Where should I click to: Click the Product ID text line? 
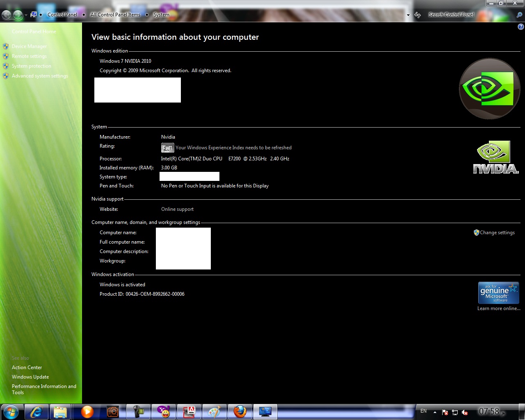click(142, 294)
